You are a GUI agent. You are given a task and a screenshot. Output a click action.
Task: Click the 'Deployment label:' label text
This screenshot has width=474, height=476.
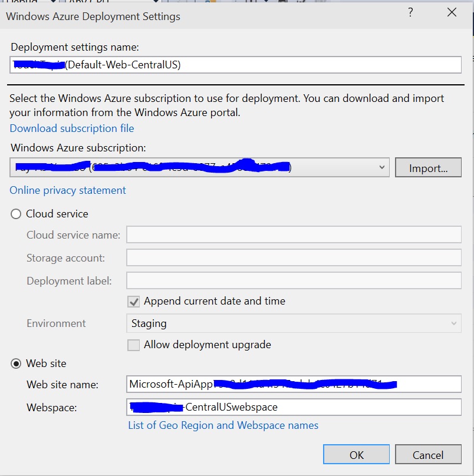tap(70, 281)
